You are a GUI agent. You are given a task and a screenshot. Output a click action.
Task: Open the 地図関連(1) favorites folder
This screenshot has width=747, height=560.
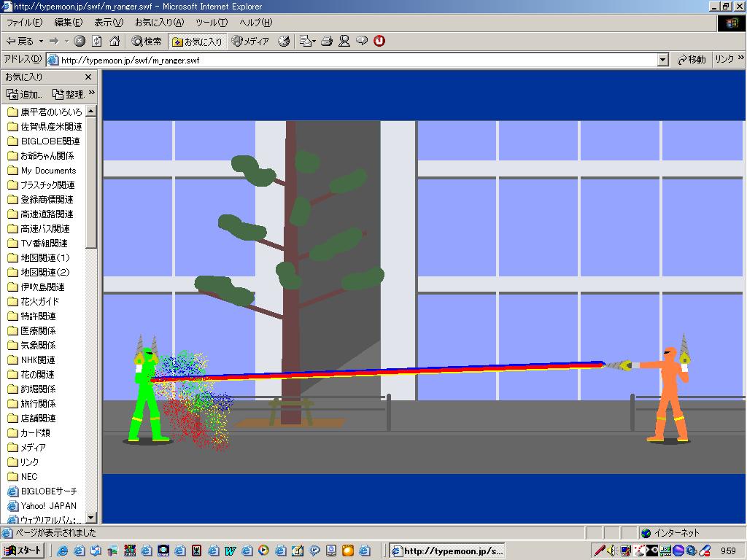(x=39, y=257)
